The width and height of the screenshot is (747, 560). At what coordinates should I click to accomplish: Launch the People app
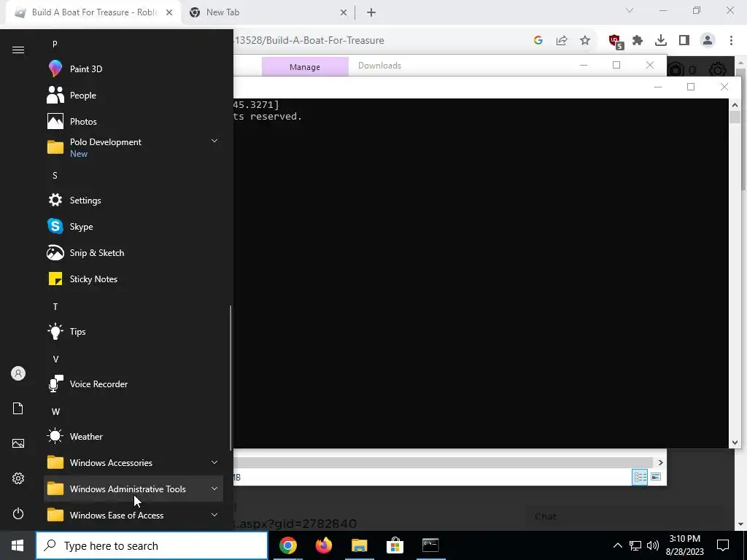(x=133, y=96)
